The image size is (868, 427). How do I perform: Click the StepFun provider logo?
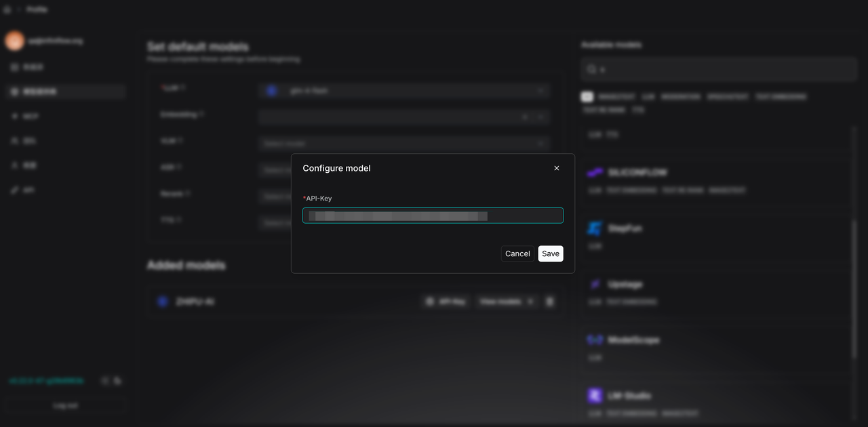tap(595, 228)
